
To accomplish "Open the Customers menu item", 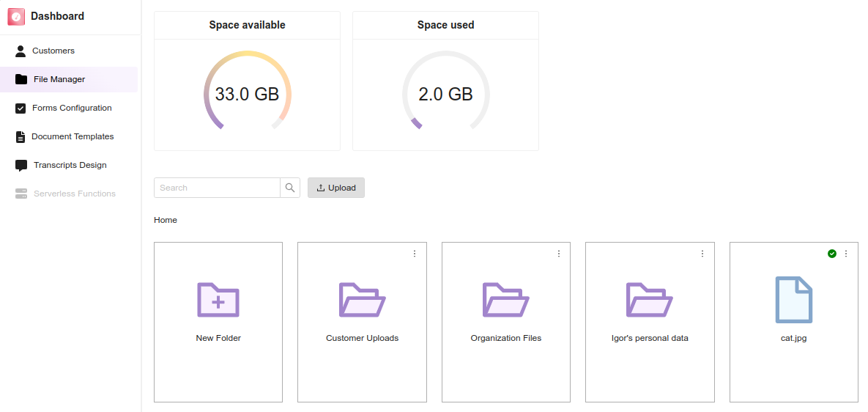I will click(69, 51).
